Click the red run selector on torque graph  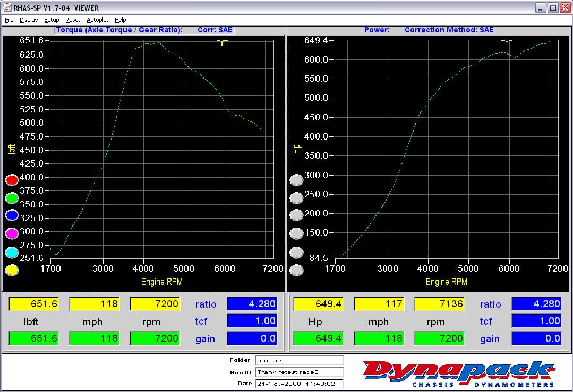pyautogui.click(x=12, y=180)
